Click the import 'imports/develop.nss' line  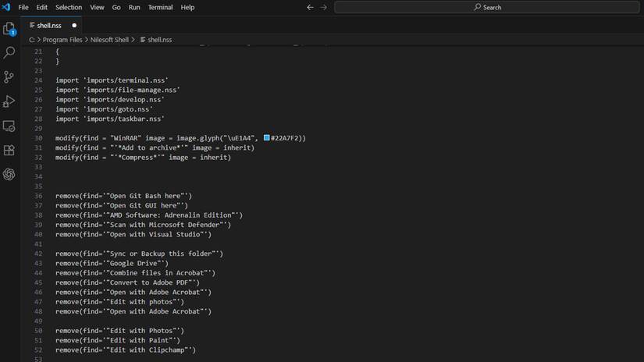[109, 100]
